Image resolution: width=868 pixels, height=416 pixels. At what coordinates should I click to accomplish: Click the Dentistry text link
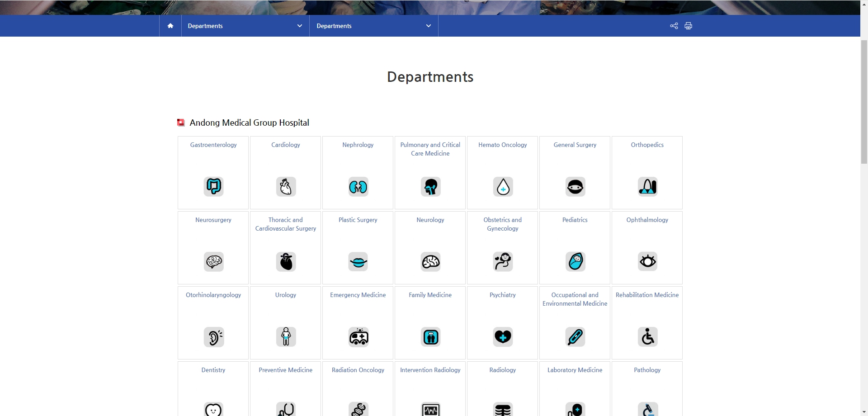[x=213, y=370]
